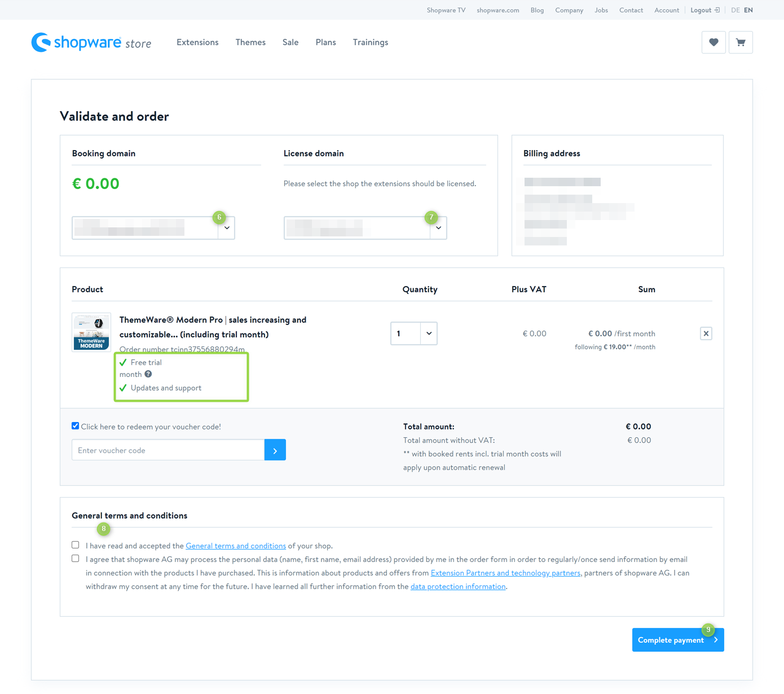Image resolution: width=784 pixels, height=694 pixels.
Task: Submit voucher code with the arrow button
Action: pos(275,450)
